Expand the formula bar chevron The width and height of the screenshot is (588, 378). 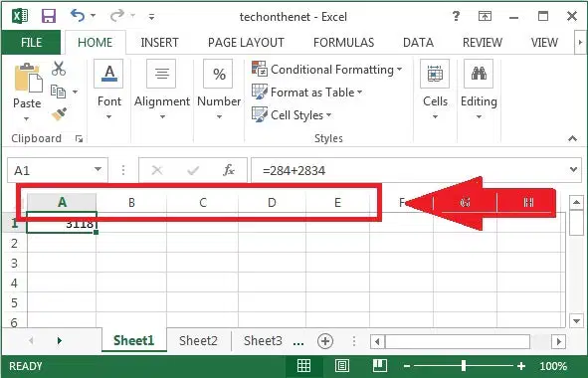pos(574,170)
